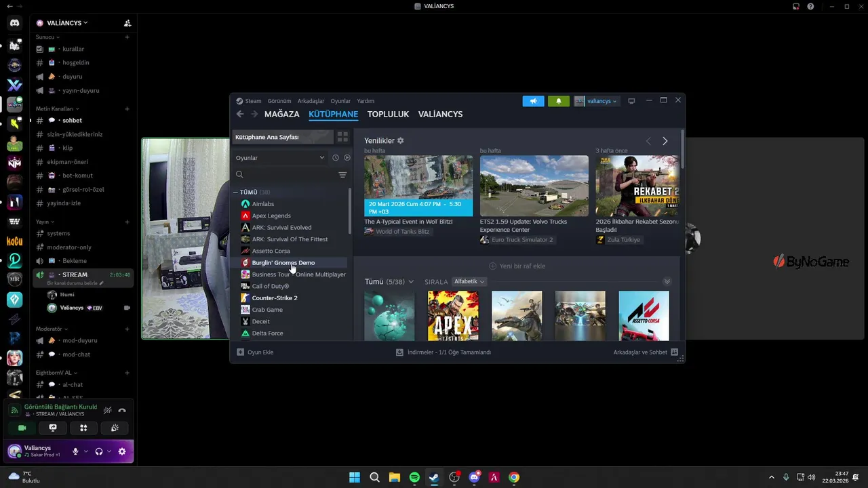Collapse TÜMÜ games list section
The width and height of the screenshot is (868, 488).
click(x=235, y=192)
